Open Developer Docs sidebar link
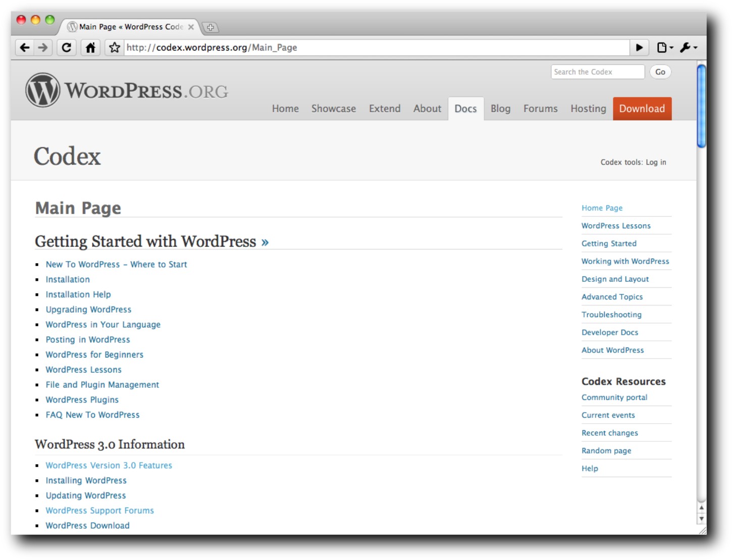 coord(610,332)
